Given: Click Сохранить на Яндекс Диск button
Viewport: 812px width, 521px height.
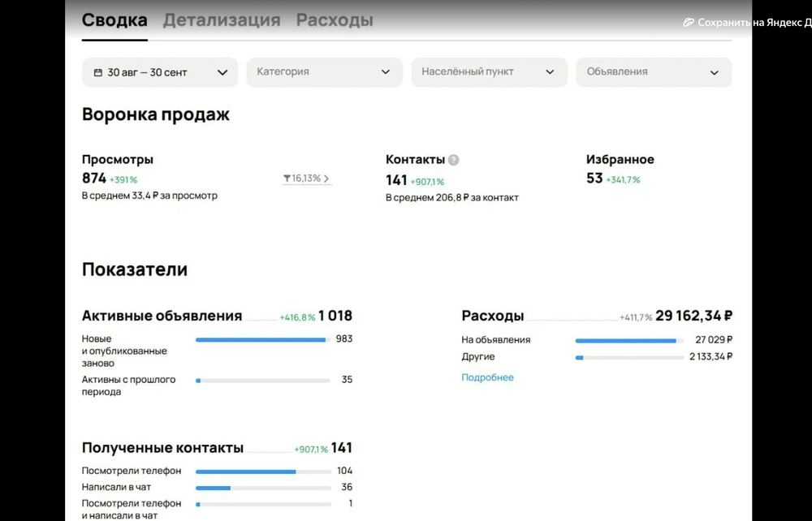Looking at the screenshot, I should (747, 22).
